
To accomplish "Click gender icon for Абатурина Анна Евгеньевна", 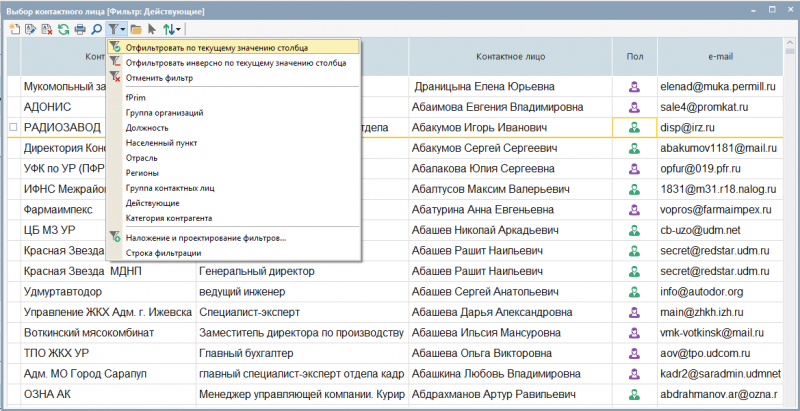I will [x=634, y=210].
